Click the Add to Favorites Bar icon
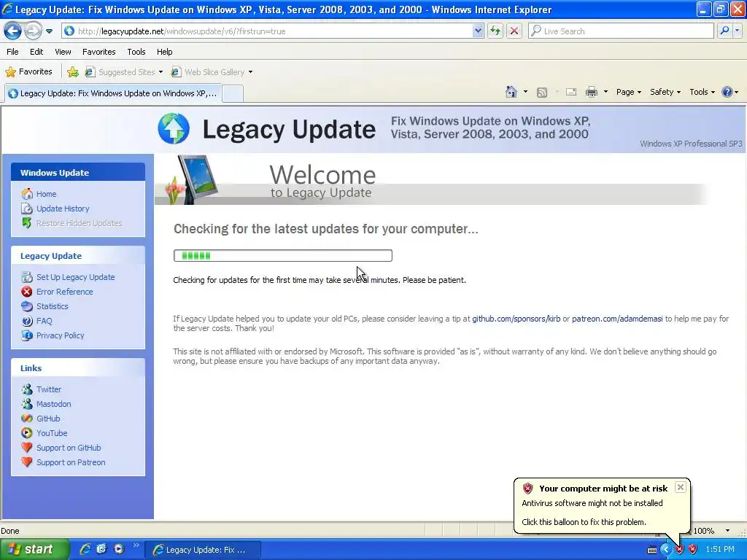The image size is (747, 560). [x=73, y=72]
